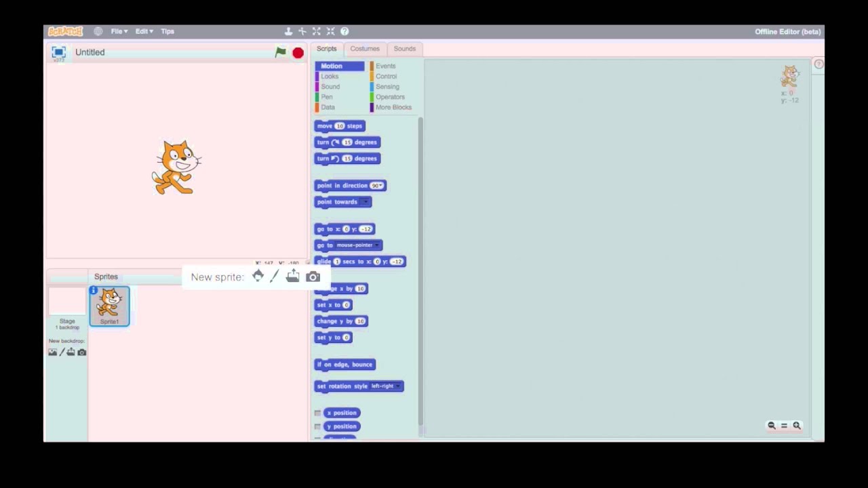Click the Block help question-mark tool
This screenshot has width=868, height=488.
pos(344,31)
